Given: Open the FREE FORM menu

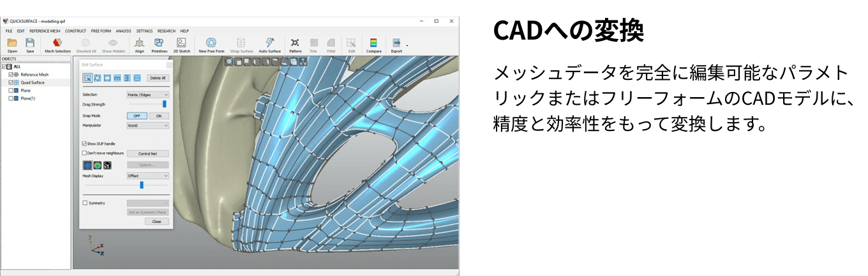Looking at the screenshot, I should click(x=101, y=31).
